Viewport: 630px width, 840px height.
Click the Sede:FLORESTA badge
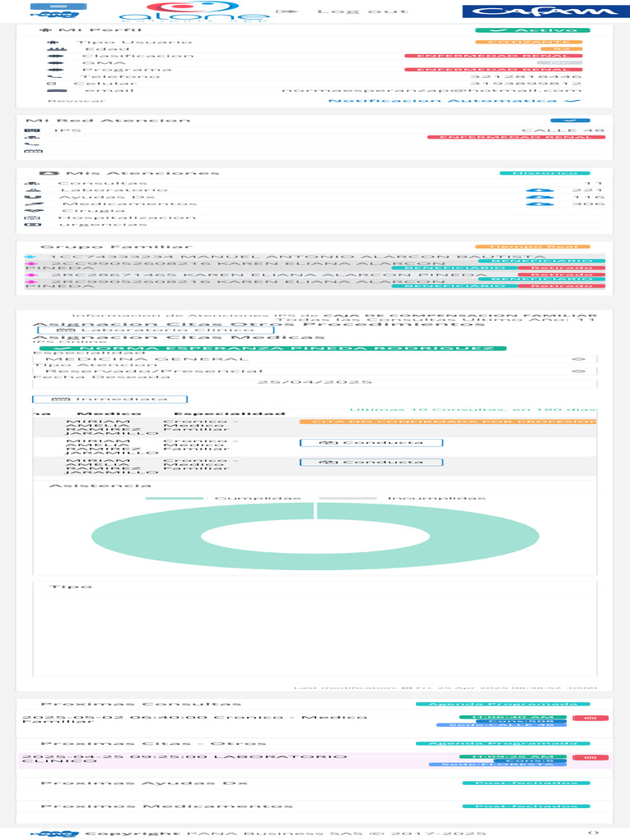click(x=498, y=765)
